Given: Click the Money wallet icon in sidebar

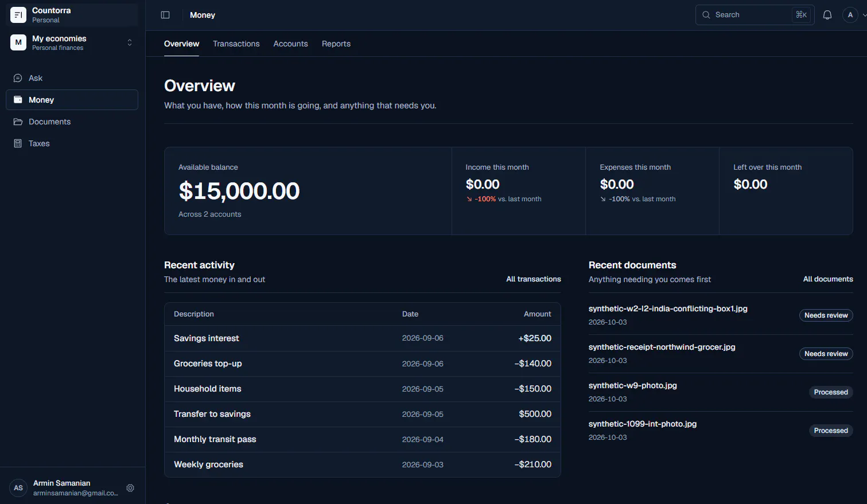Looking at the screenshot, I should [x=18, y=100].
